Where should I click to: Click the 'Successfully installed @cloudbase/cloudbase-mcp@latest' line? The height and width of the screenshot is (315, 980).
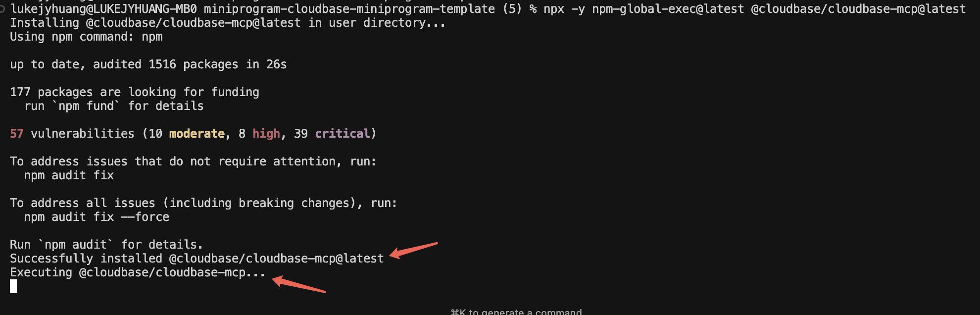[197, 259]
